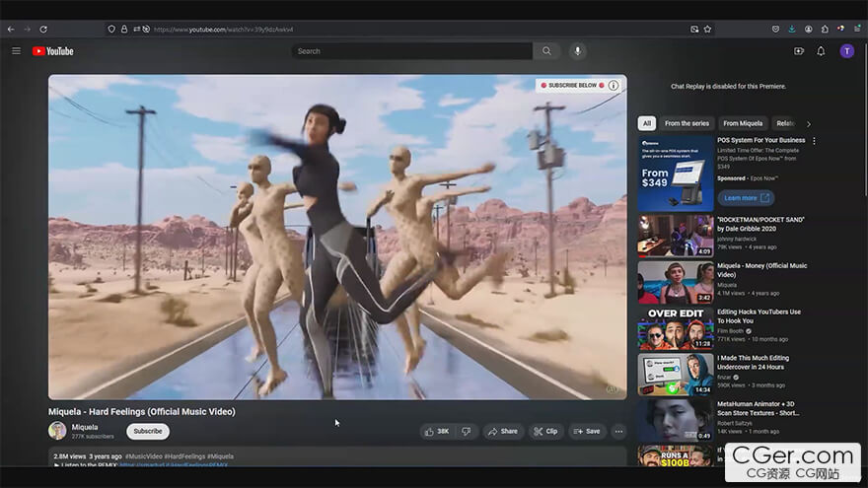Like the video with thumbs up
The height and width of the screenshot is (488, 868).
click(436, 431)
